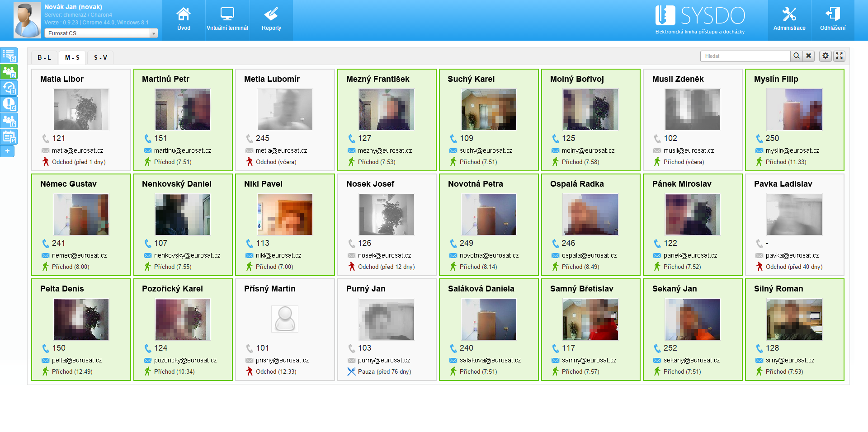Switch to the B - L tab
868x432 pixels.
(x=44, y=57)
